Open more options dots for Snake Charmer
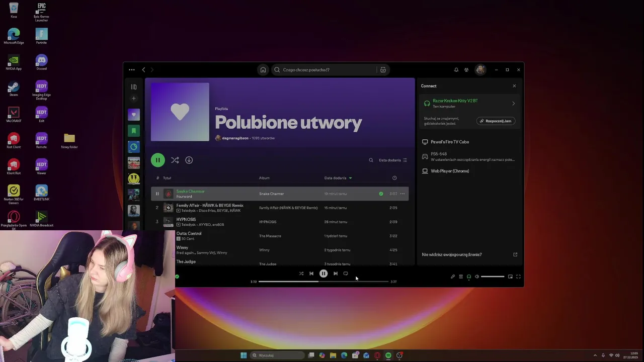644x362 pixels. tap(402, 194)
